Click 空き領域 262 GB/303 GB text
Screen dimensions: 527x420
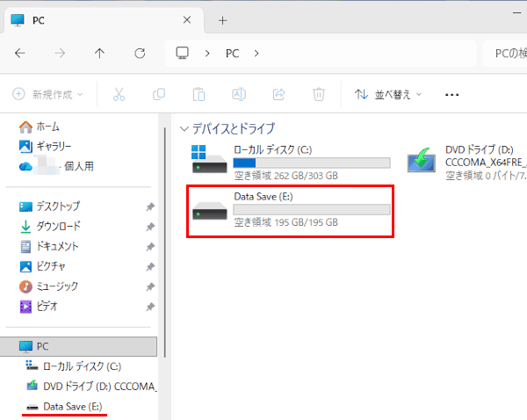tap(286, 176)
